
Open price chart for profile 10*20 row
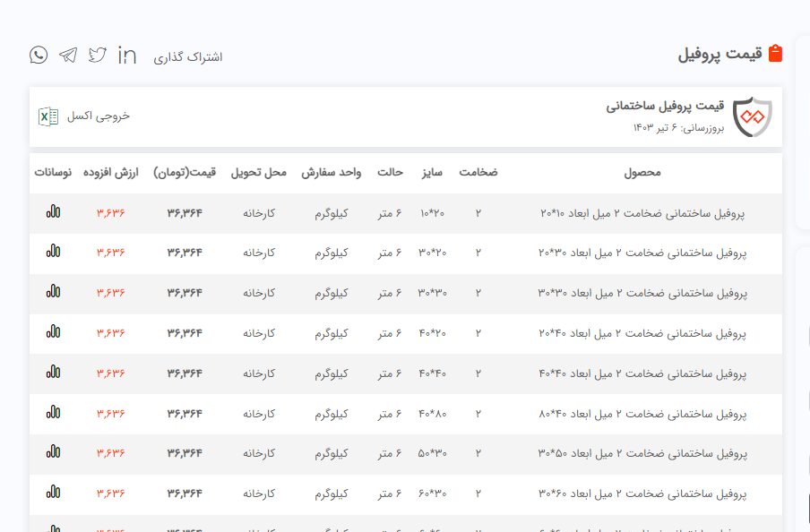[54, 212]
